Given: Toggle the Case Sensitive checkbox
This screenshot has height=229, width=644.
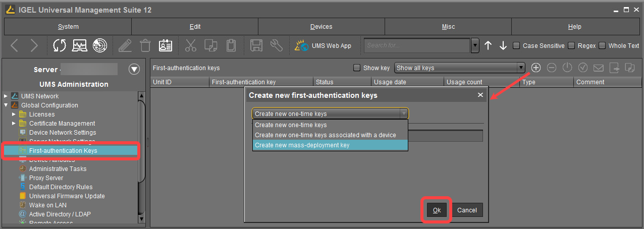Looking at the screenshot, I should pos(516,45).
